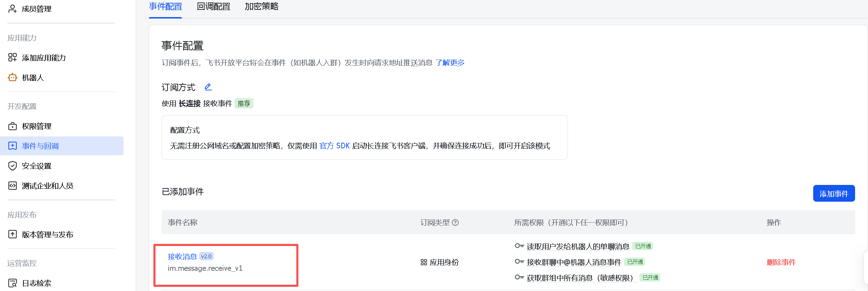Click the 接收群聊中@机器人消息事件 permission
The width and height of the screenshot is (868, 291).
tap(574, 262)
